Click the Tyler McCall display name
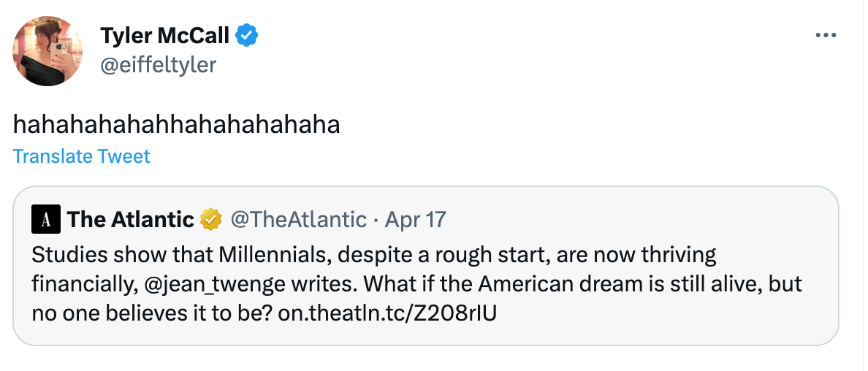868x371 pixels. coord(164,36)
